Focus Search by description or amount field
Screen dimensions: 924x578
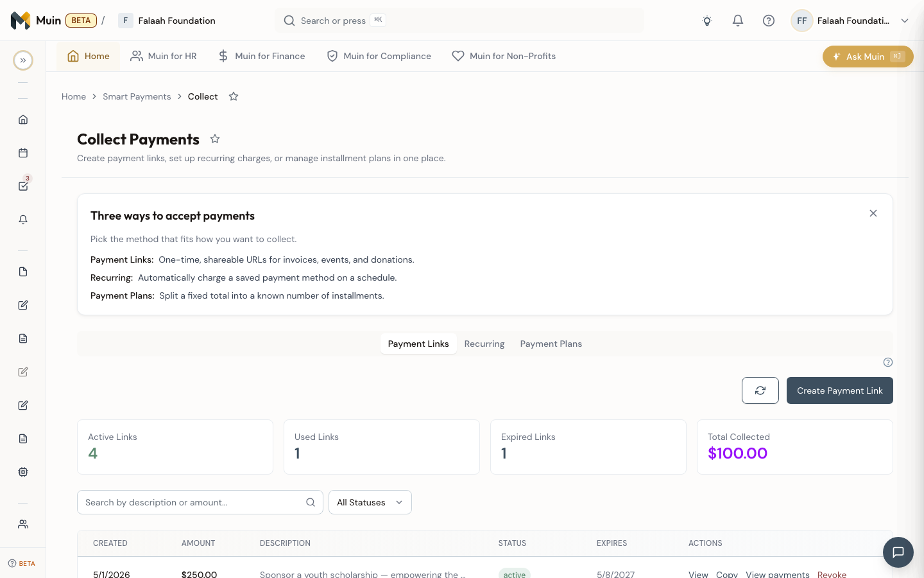point(200,502)
